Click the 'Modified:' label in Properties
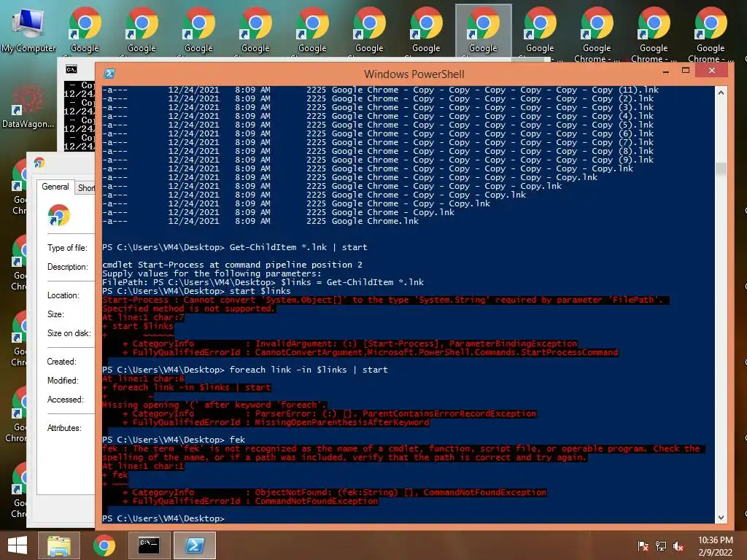 coord(63,381)
